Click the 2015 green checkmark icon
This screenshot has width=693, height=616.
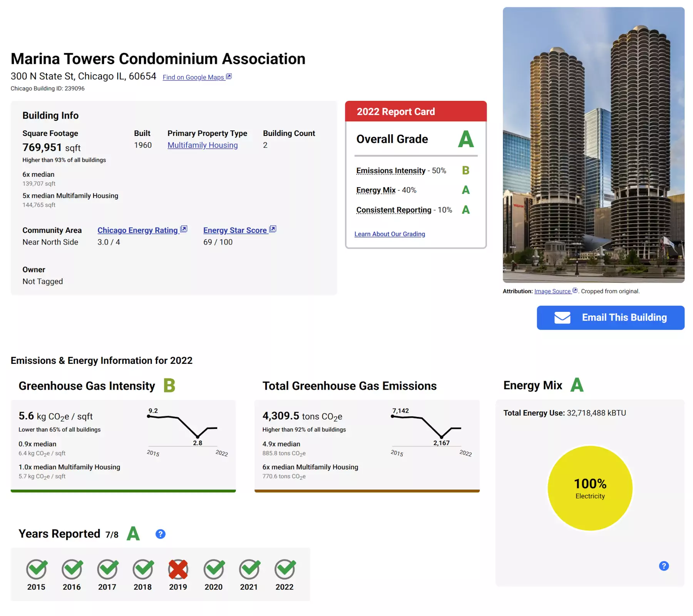coord(37,569)
